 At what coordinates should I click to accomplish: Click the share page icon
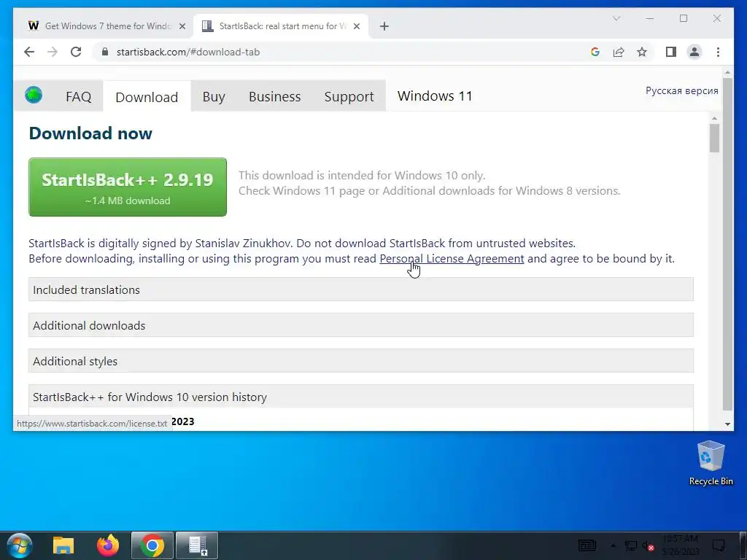[x=619, y=52]
